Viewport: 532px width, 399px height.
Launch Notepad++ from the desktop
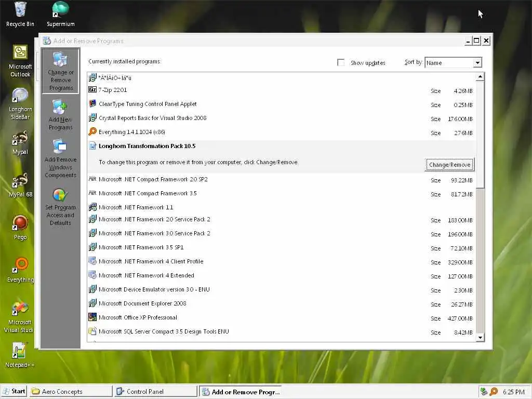[19, 355]
